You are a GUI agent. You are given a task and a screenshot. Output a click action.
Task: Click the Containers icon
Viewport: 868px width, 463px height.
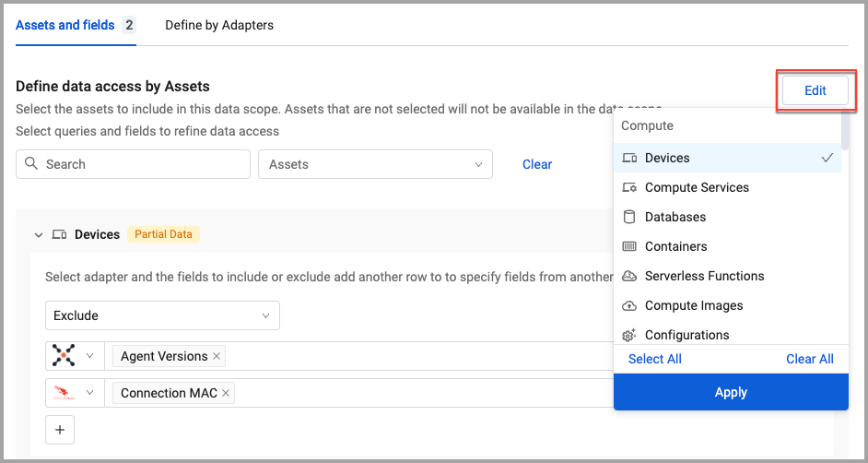(630, 246)
